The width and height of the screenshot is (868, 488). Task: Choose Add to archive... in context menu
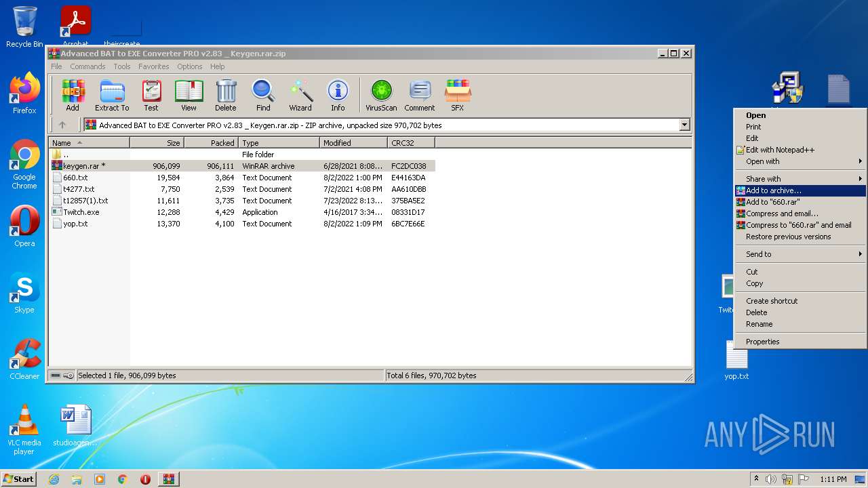coord(801,190)
